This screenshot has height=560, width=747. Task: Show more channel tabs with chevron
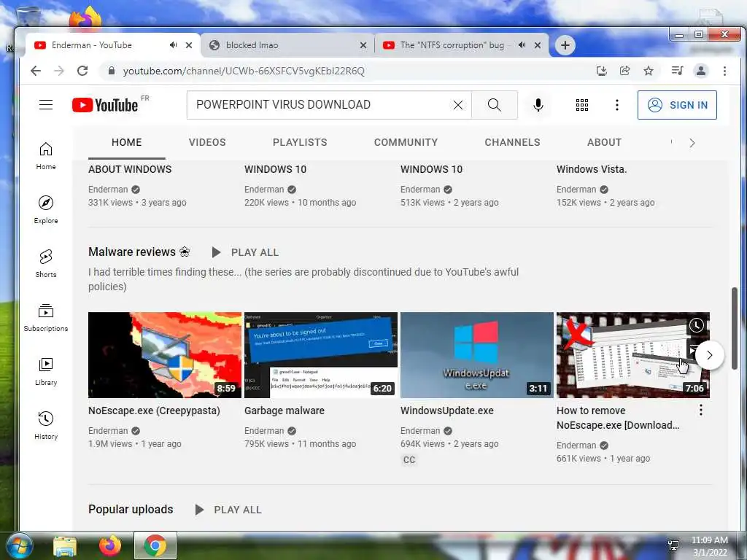(692, 143)
